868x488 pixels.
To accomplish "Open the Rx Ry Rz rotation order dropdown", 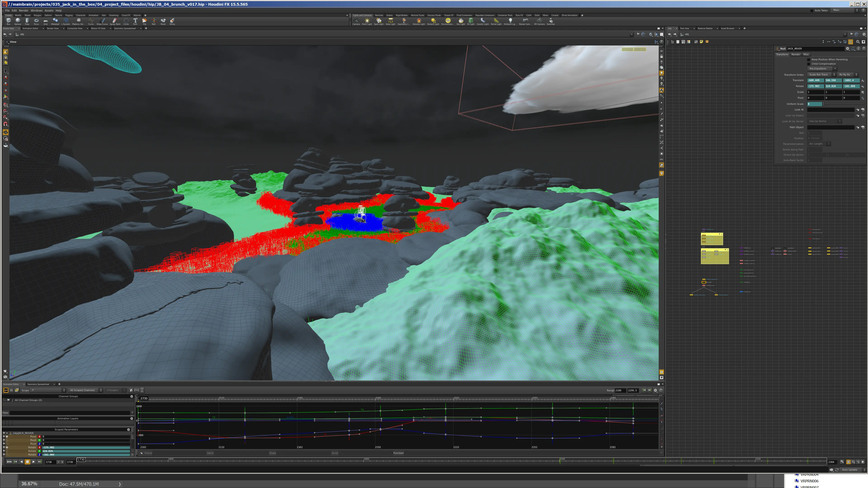I will [x=848, y=75].
